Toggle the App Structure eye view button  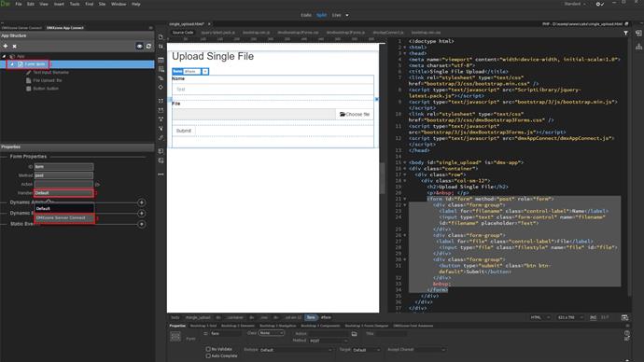(140, 47)
